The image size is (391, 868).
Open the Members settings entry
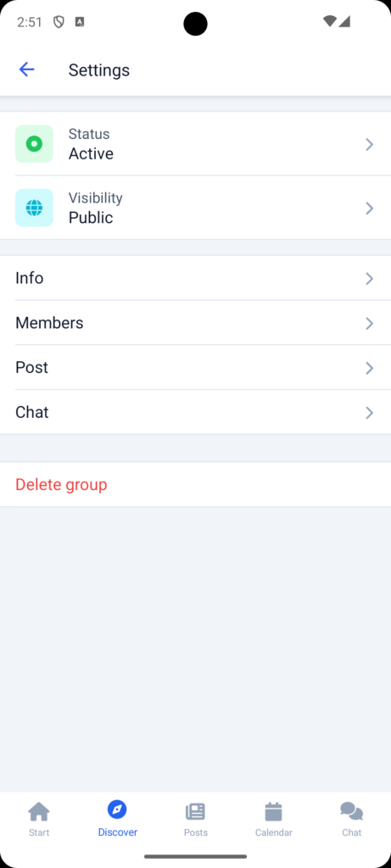(x=195, y=323)
